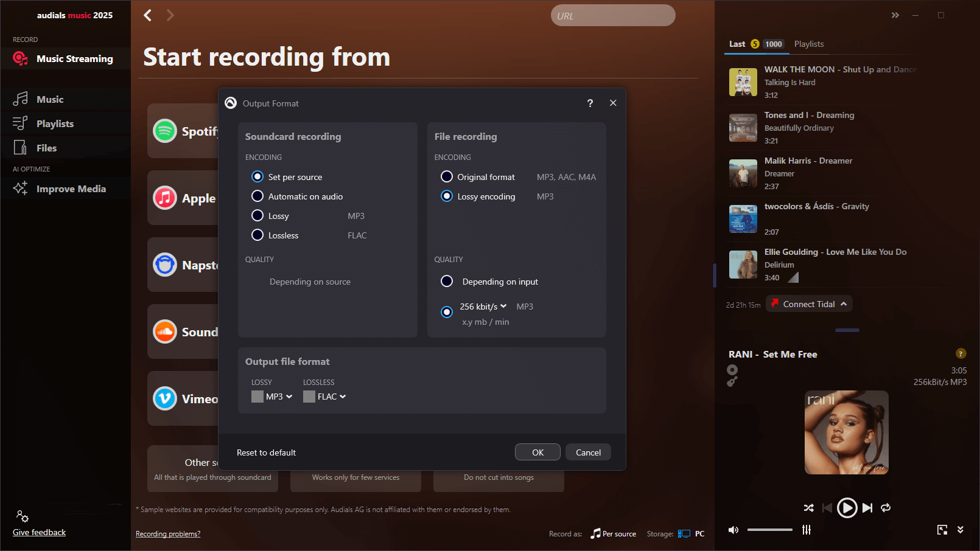Click the repeat icon in the player
Viewport: 980px width, 551px height.
[x=886, y=508]
